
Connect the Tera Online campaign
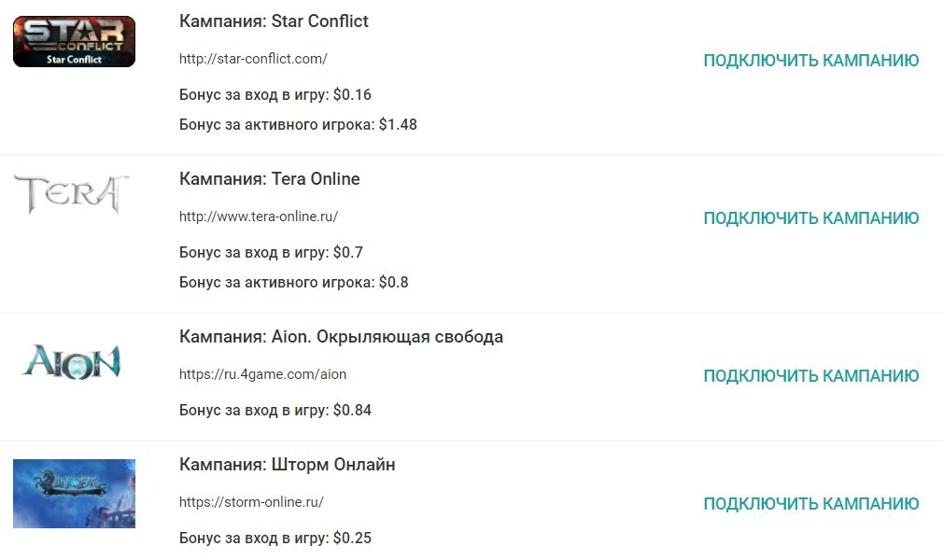[x=811, y=217]
